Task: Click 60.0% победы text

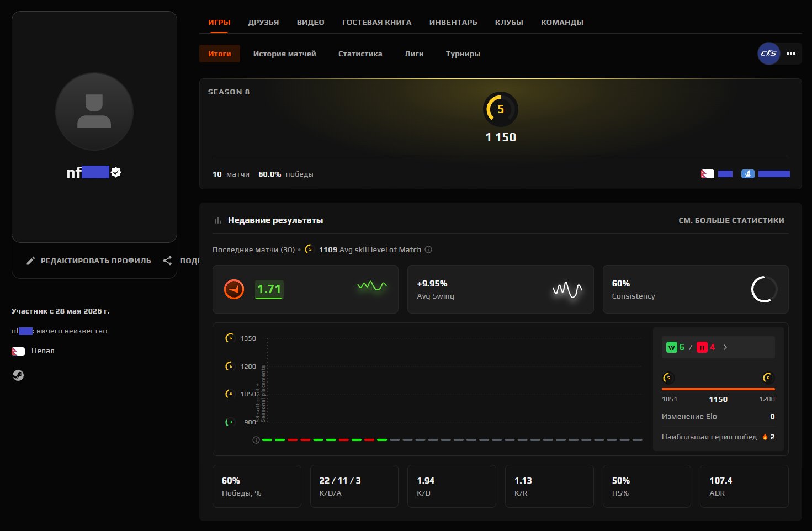Action: 286,174
